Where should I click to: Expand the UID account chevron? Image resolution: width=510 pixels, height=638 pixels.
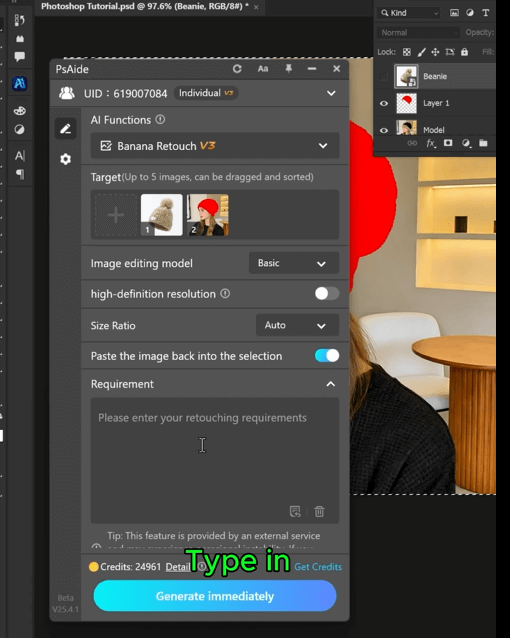coord(331,93)
